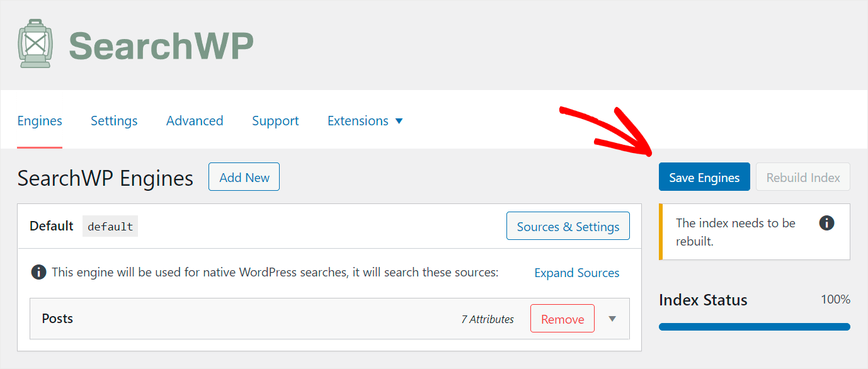Click the default engine slug label

tap(110, 226)
